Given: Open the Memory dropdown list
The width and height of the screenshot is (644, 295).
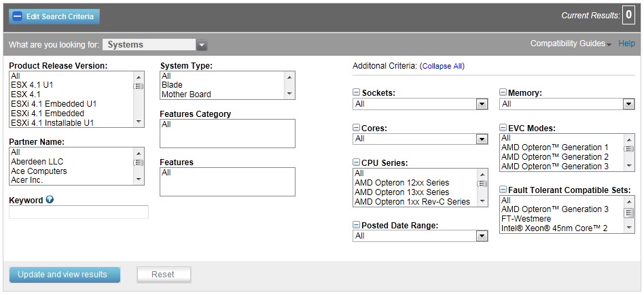Looking at the screenshot, I should [x=567, y=105].
